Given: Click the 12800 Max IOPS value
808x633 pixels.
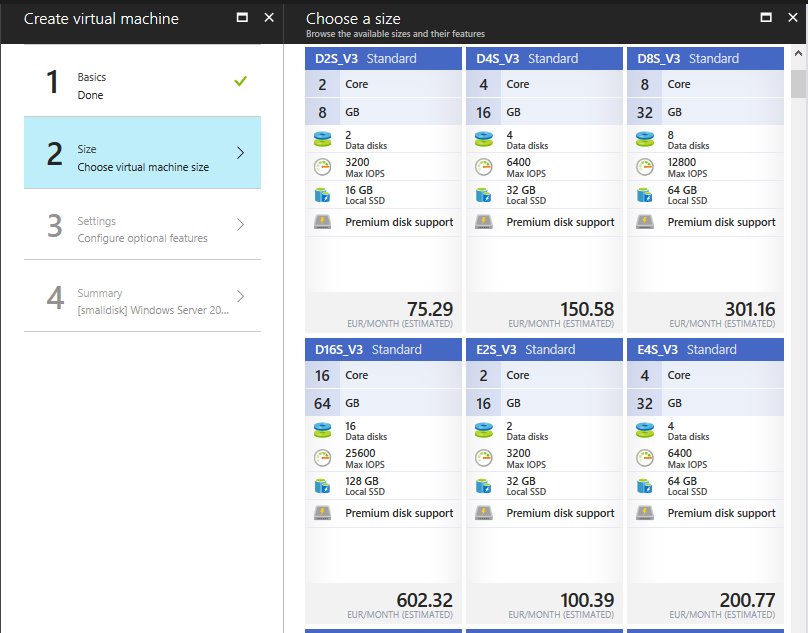Looking at the screenshot, I should click(x=682, y=162).
